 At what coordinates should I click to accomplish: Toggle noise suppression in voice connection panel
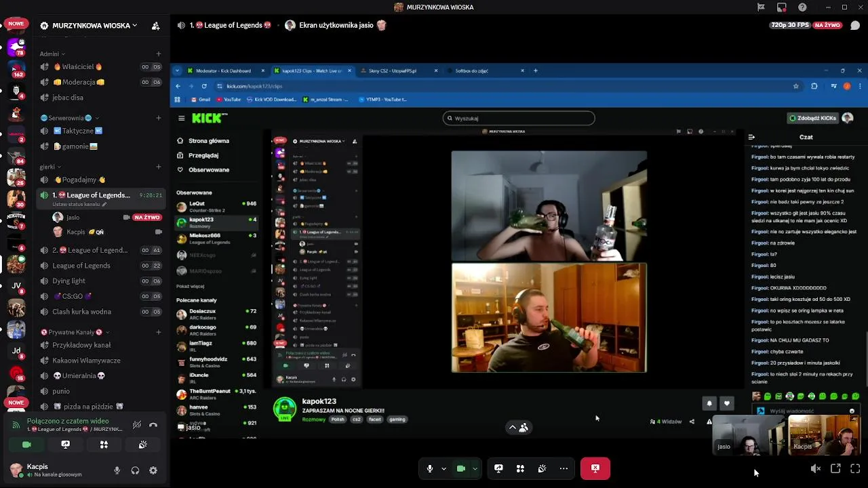(137, 425)
